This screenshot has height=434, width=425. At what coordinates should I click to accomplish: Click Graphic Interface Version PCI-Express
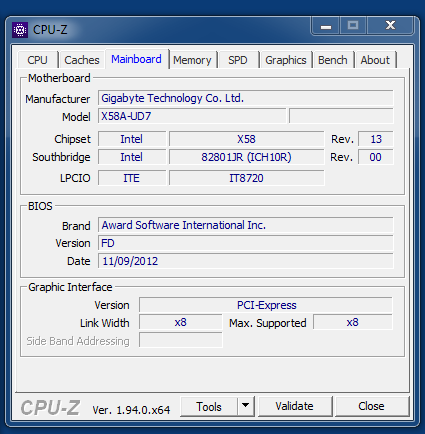pyautogui.click(x=266, y=305)
